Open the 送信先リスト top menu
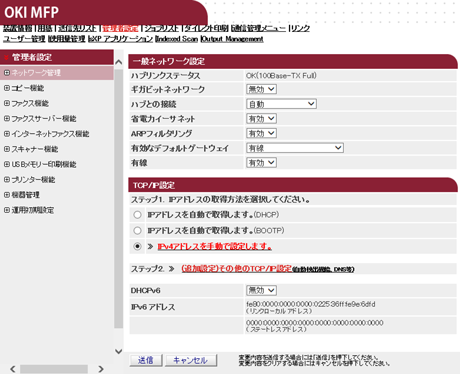The height and width of the screenshot is (374, 460). click(x=77, y=28)
